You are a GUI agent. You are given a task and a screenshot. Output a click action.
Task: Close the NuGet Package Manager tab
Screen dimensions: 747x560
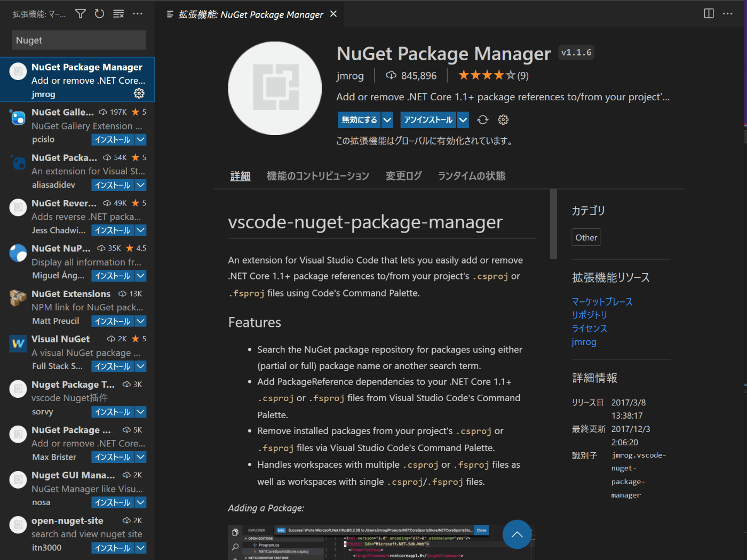click(x=333, y=14)
